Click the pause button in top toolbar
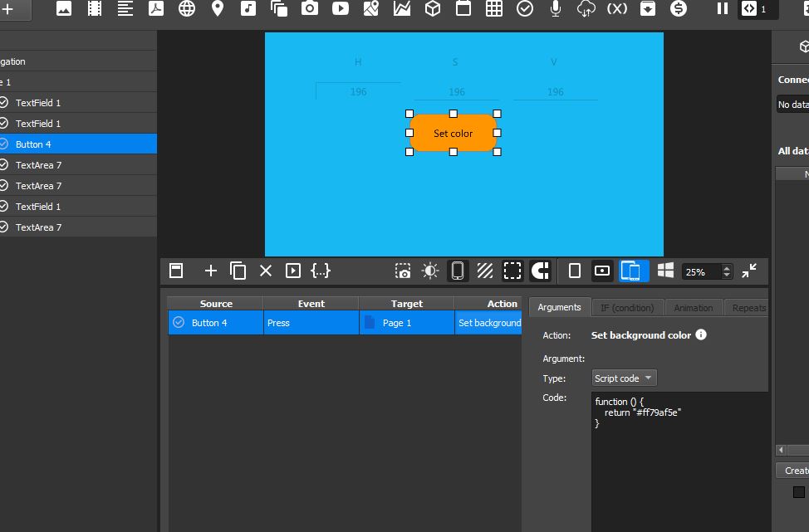 pos(723,8)
